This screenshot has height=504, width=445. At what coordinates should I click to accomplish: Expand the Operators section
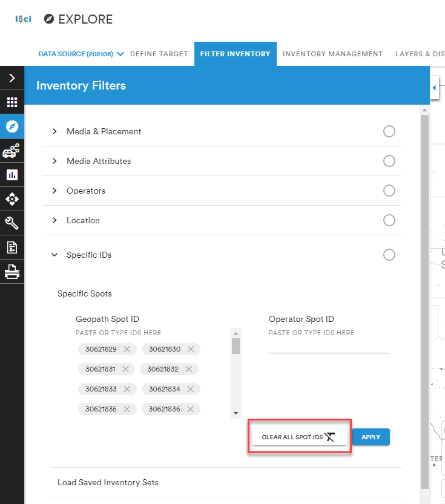[54, 191]
